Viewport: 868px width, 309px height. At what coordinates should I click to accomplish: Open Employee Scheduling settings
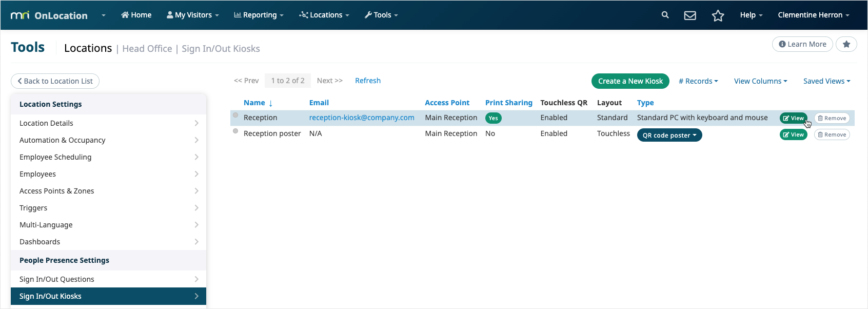click(x=108, y=157)
